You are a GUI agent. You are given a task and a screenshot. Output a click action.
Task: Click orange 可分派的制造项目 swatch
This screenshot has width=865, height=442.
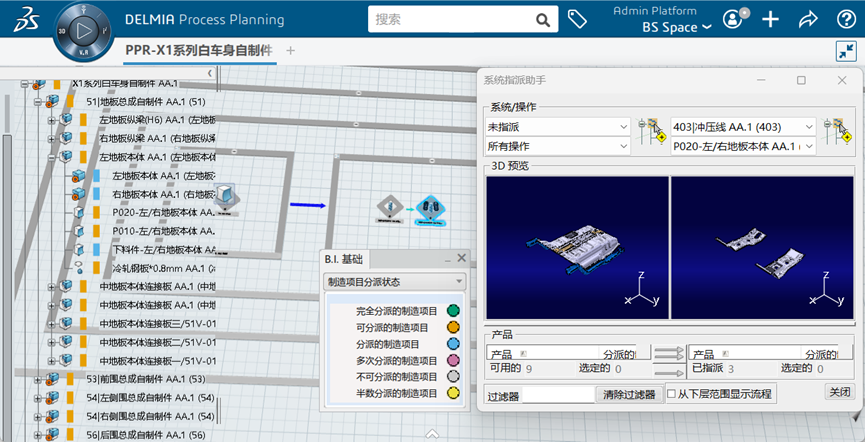(453, 328)
